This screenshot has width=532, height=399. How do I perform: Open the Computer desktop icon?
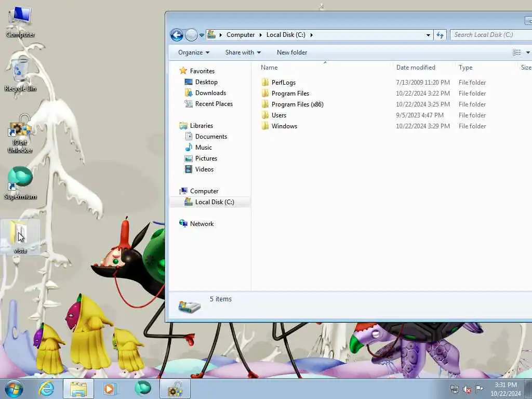20,22
